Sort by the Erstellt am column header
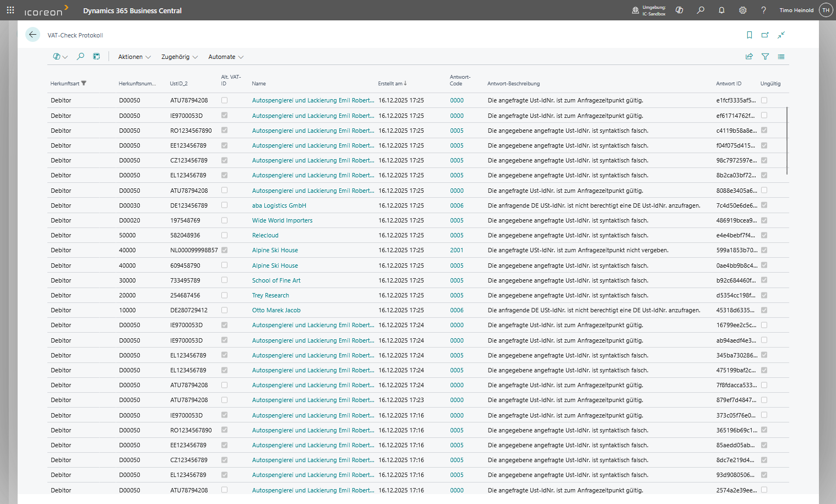The width and height of the screenshot is (836, 504). click(391, 84)
